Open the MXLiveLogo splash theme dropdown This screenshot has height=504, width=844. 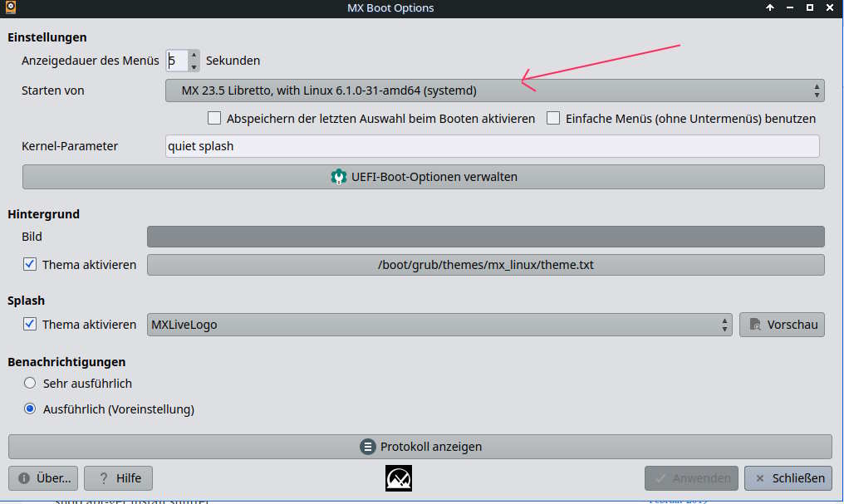click(439, 325)
